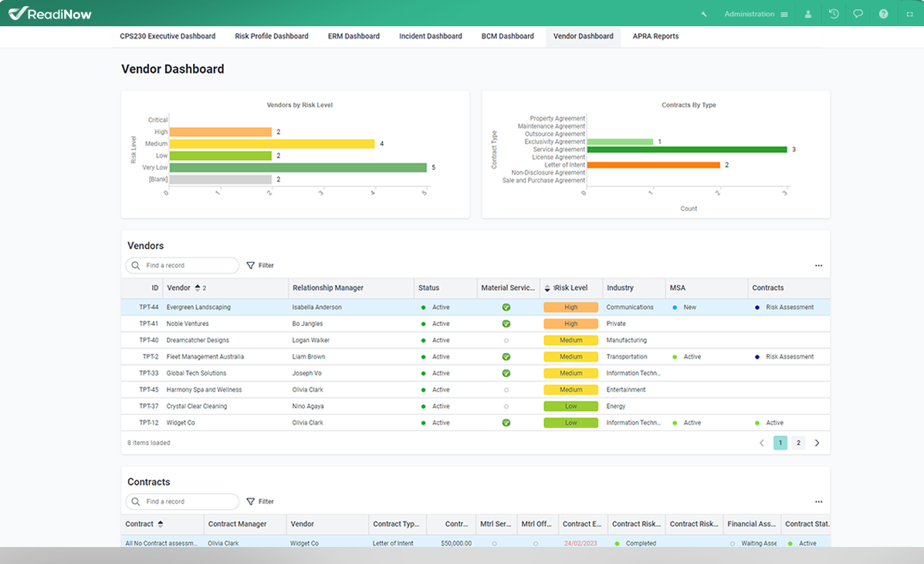
Task: Click the Filter funnel in Contracts section
Action: (x=260, y=502)
